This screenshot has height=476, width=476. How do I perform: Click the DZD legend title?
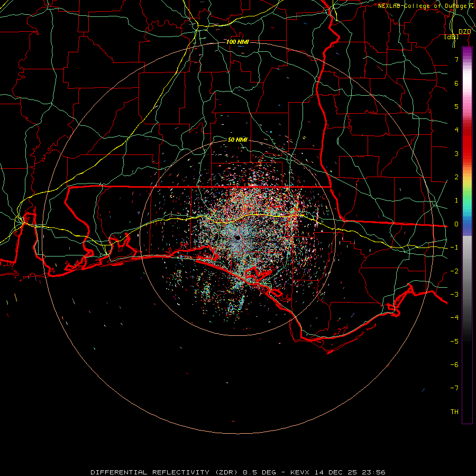tap(464, 32)
